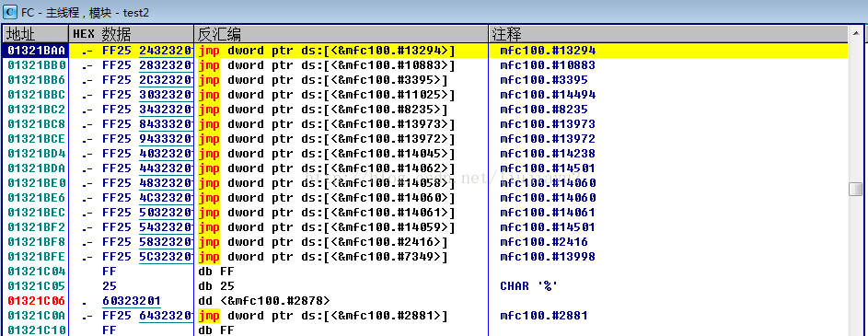The image size is (868, 336).
Task: Click the "db 25" disassembly entry
Action: (x=216, y=286)
